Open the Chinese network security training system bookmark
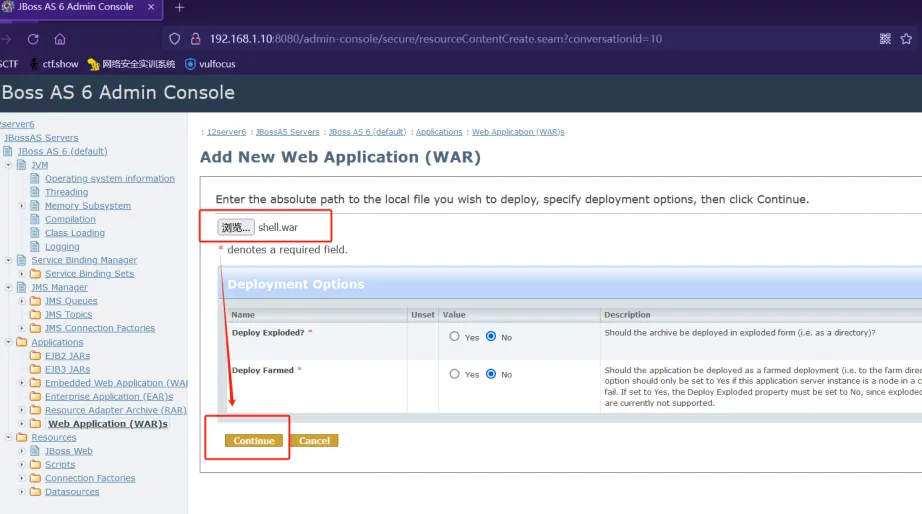The image size is (922, 514). (x=131, y=64)
